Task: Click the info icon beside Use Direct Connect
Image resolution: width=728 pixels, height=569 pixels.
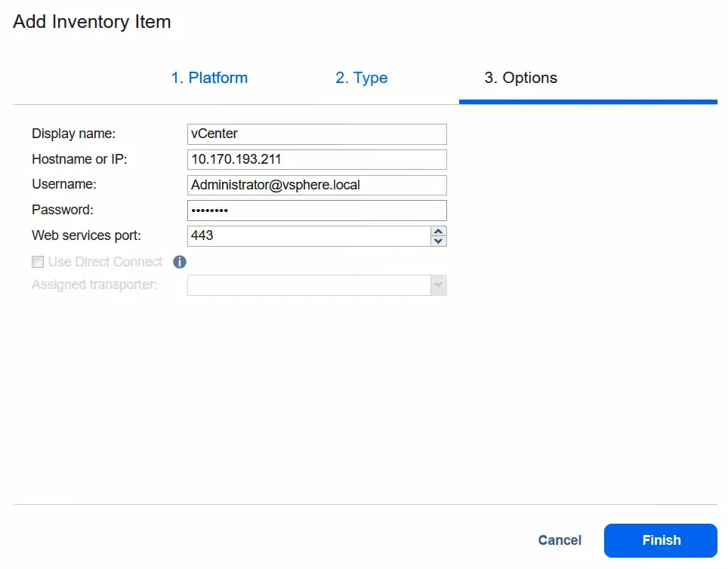Action: 179,262
